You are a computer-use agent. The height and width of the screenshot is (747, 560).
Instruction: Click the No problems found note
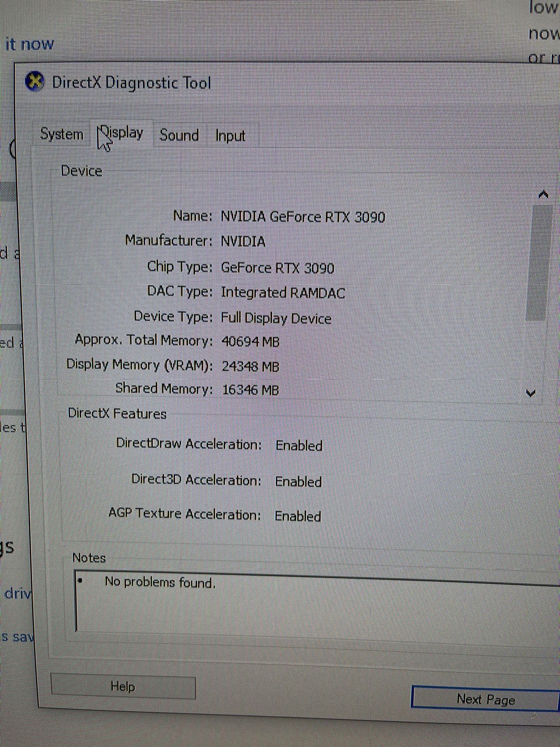point(160,582)
